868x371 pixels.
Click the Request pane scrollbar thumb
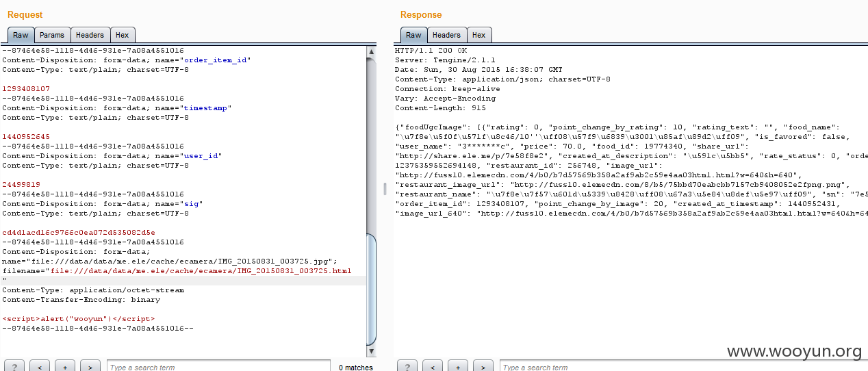click(371, 289)
